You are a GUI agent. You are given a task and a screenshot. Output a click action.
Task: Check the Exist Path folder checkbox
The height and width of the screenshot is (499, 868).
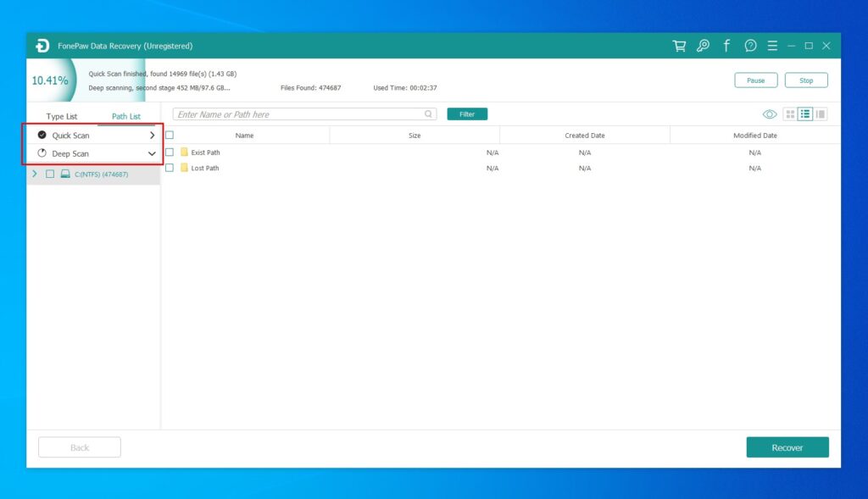tap(168, 152)
